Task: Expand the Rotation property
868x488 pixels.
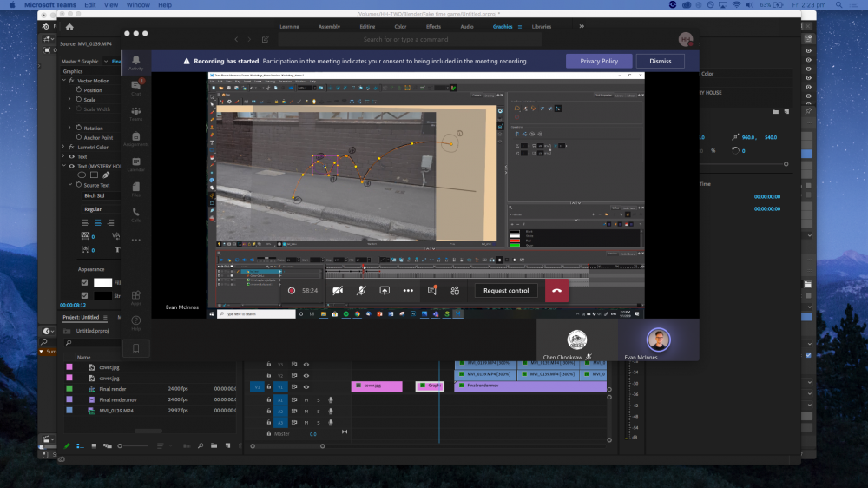Action: (x=69, y=128)
